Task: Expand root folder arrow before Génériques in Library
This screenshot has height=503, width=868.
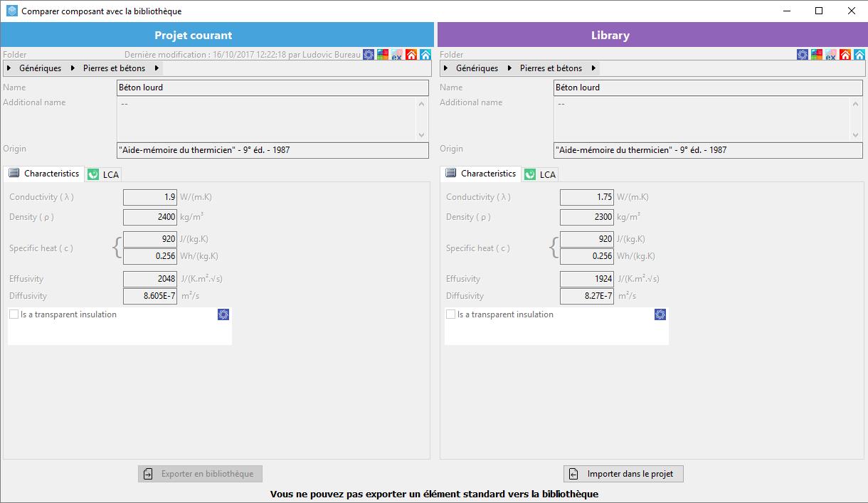Action: tap(445, 68)
